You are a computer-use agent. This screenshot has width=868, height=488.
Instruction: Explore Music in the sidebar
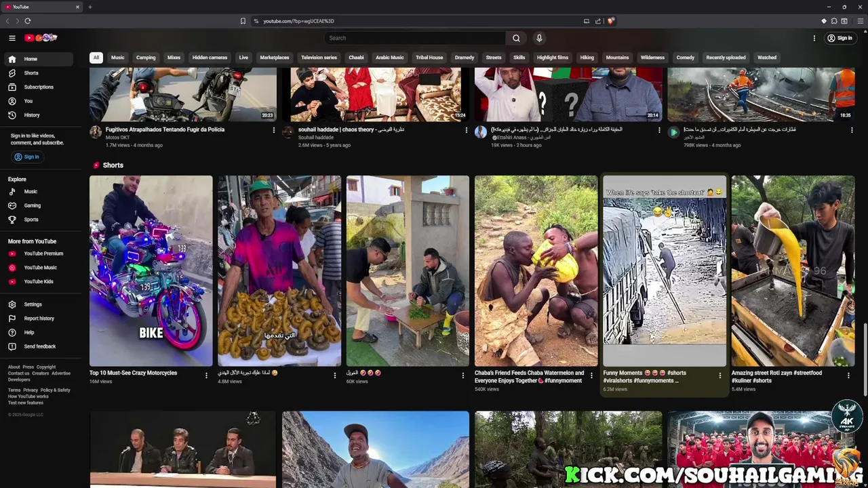[x=38, y=192]
